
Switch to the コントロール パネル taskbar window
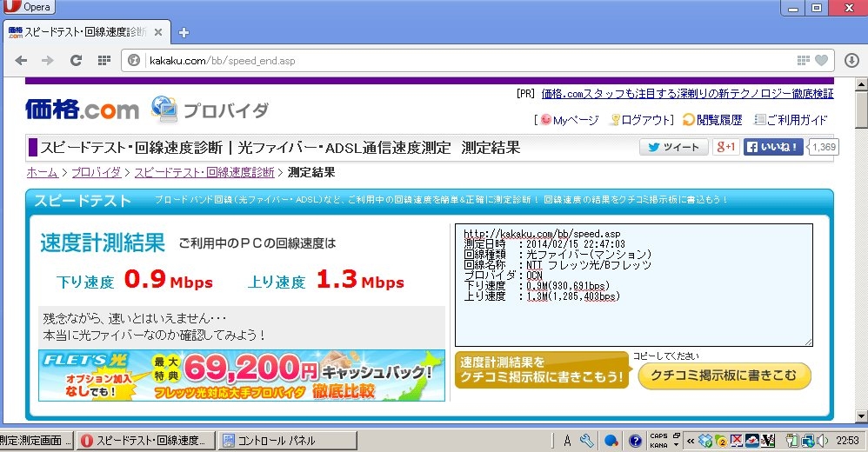coord(288,441)
